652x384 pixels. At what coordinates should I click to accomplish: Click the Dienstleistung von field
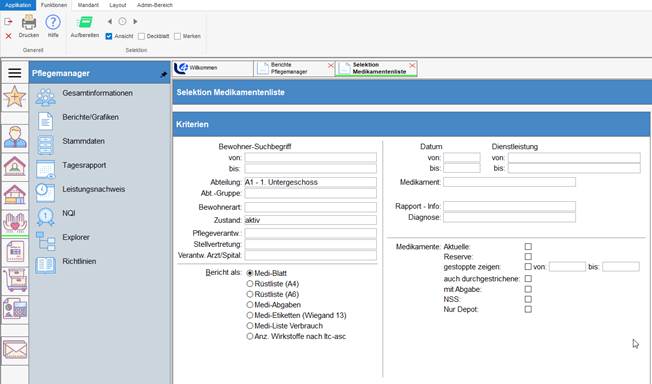click(x=574, y=157)
